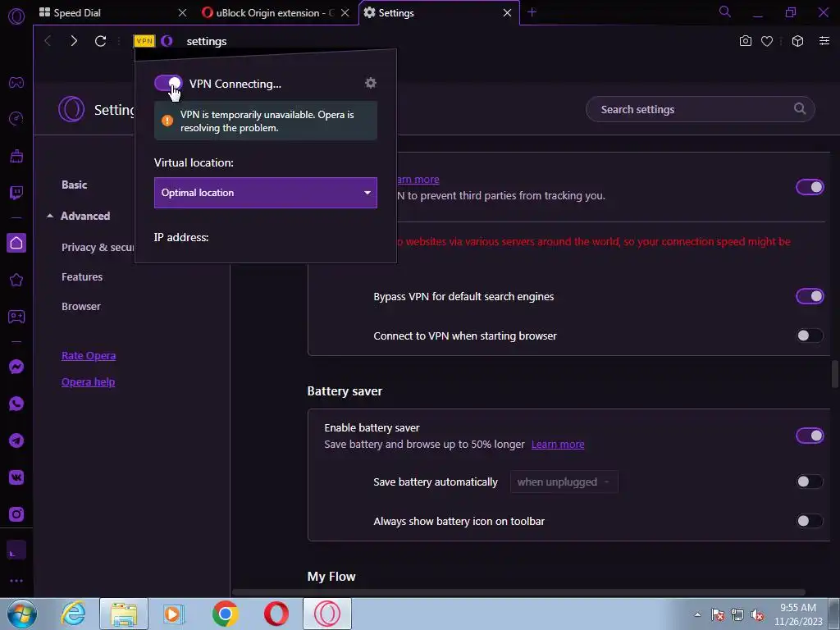Open Telegram in sidebar
The height and width of the screenshot is (630, 840).
[x=16, y=441]
